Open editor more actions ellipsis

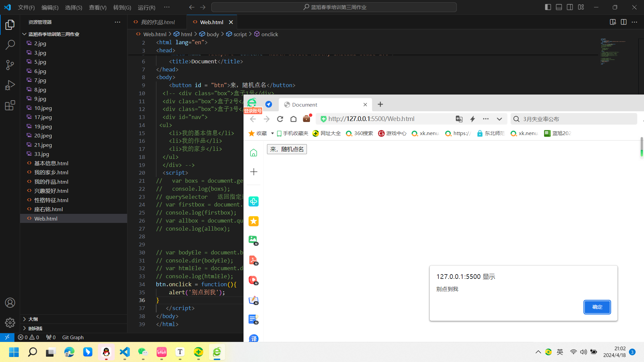[634, 22]
